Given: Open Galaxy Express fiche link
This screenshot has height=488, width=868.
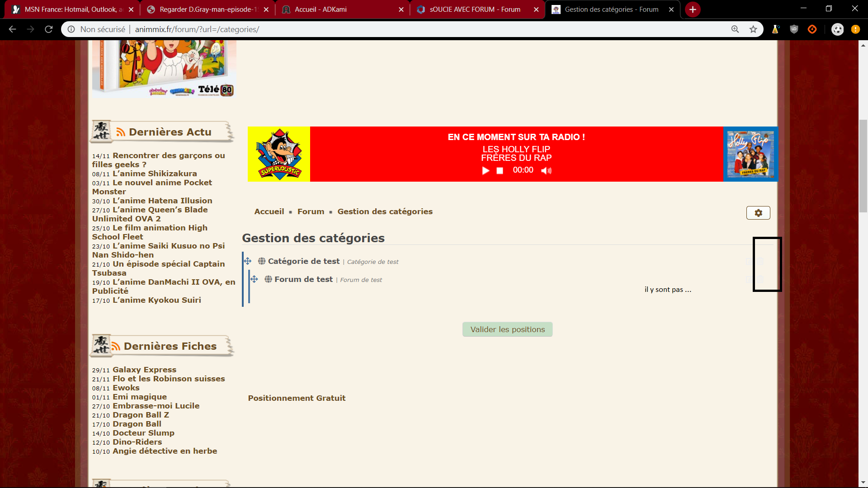Looking at the screenshot, I should coord(144,370).
